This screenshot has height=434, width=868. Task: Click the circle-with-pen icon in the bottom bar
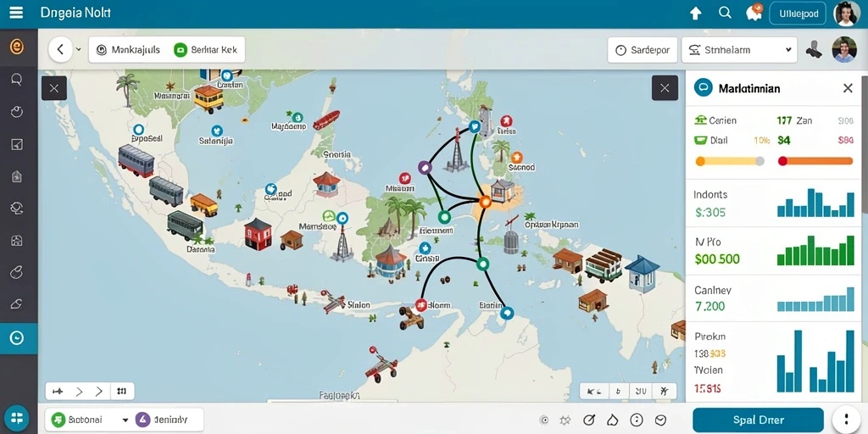[589, 420]
